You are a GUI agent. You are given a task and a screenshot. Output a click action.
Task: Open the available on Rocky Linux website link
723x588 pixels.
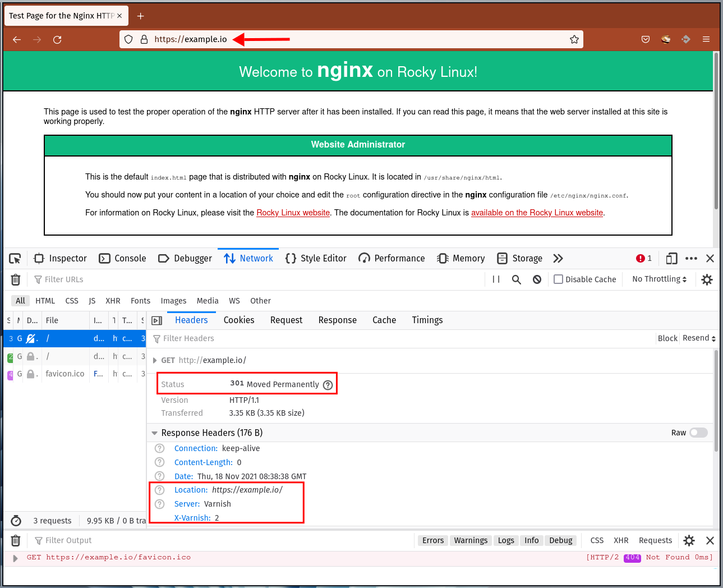(537, 213)
